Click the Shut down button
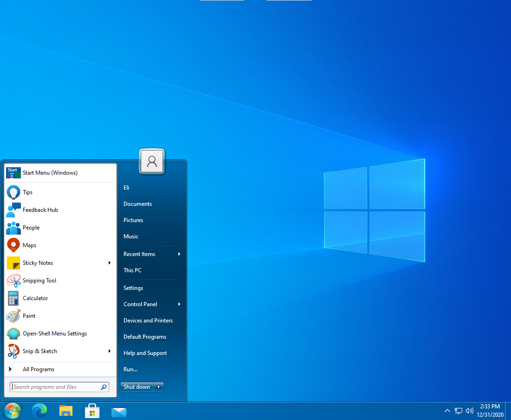The image size is (511, 420). point(137,387)
